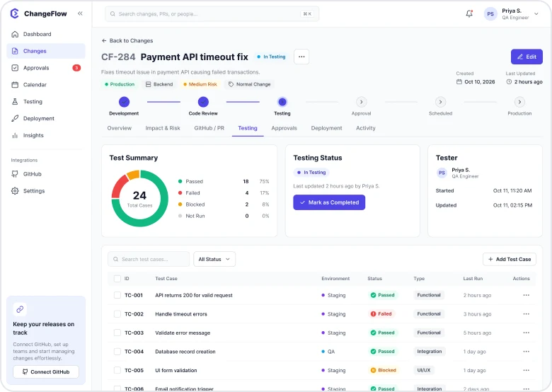Screen dimensions: 552x392
Task: Collapse the sidebar with double-chevron icon
Action: click(80, 13)
